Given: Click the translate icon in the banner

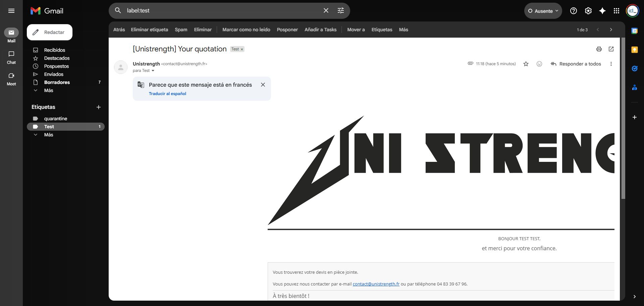Looking at the screenshot, I should [141, 85].
